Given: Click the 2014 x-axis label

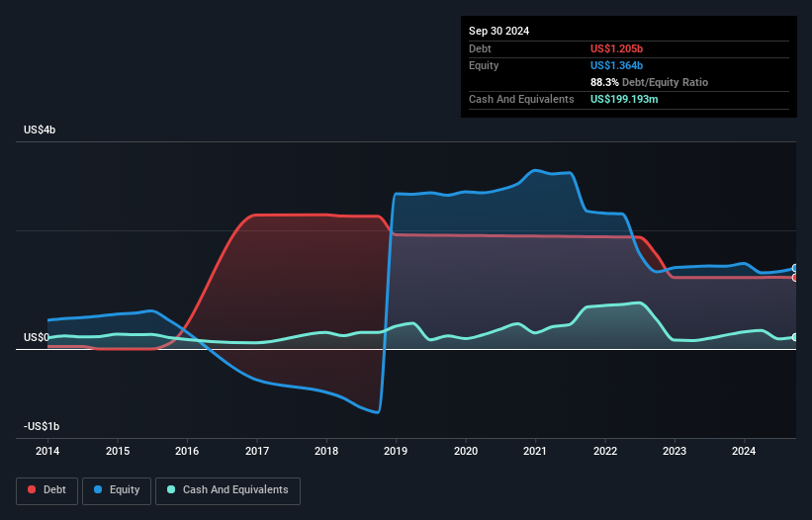Looking at the screenshot, I should point(47,451).
